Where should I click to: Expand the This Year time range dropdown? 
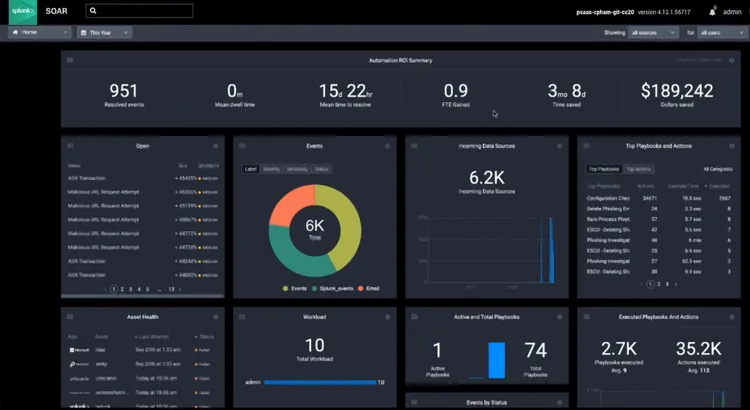coord(107,32)
